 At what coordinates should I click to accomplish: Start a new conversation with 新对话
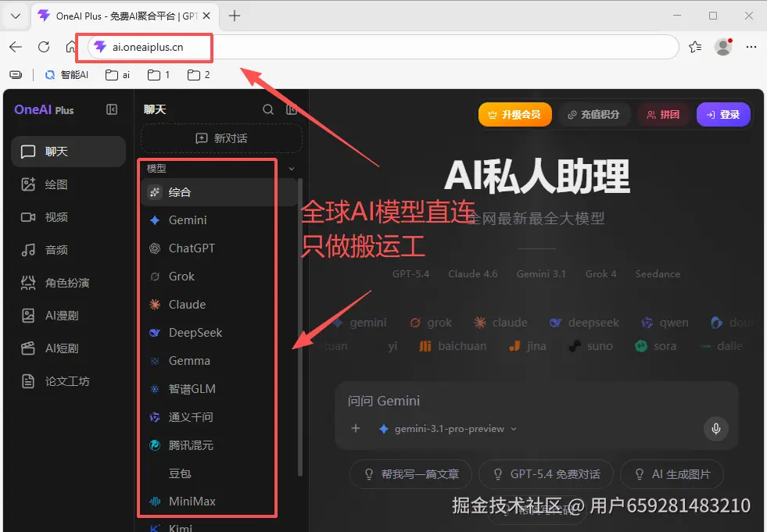click(x=221, y=138)
